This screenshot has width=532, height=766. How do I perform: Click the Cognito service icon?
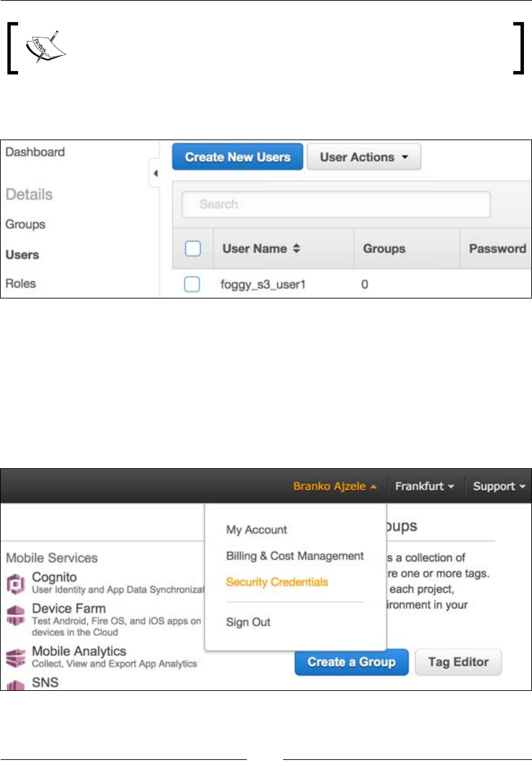coord(15,583)
